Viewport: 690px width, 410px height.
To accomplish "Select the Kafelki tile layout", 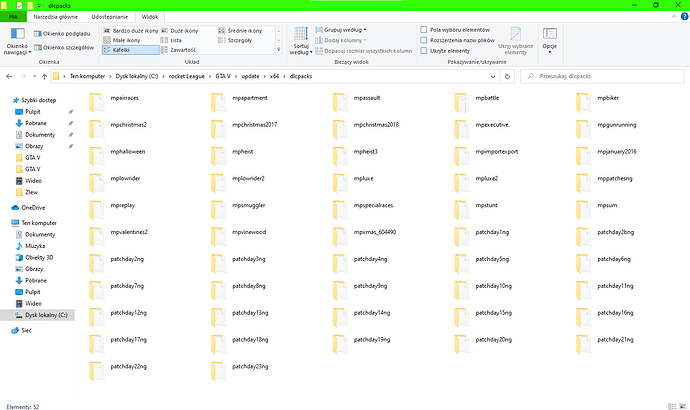I will 130,50.
